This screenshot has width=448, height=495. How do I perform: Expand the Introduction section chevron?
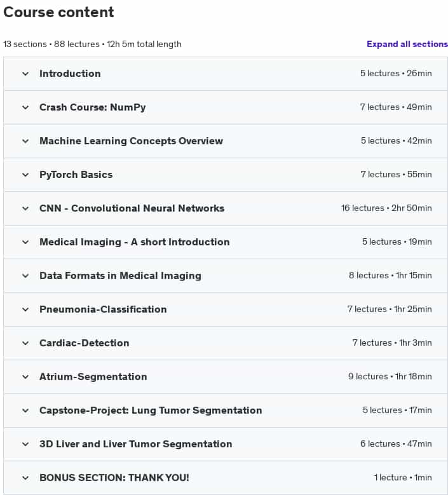25,74
